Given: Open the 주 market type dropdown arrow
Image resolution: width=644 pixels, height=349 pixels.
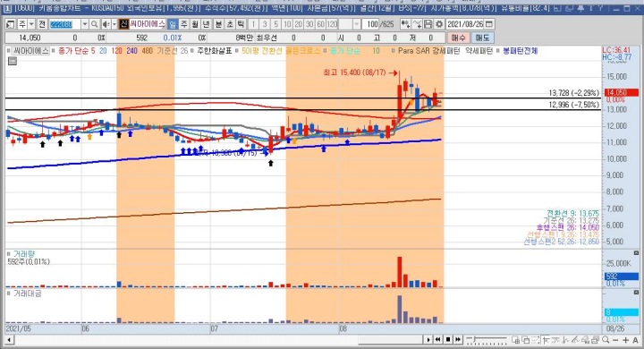Looking at the screenshot, I should coord(31,24).
